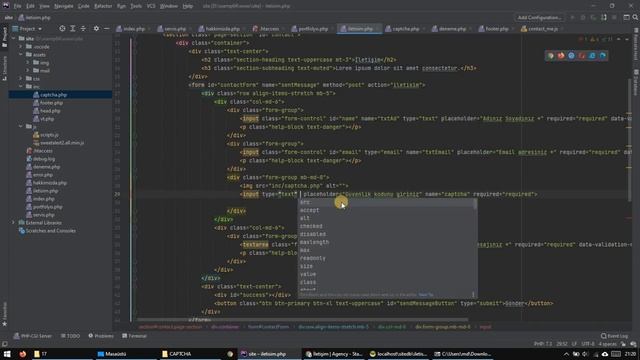
Task: Collapse the assets folder
Action: [x=21, y=54]
